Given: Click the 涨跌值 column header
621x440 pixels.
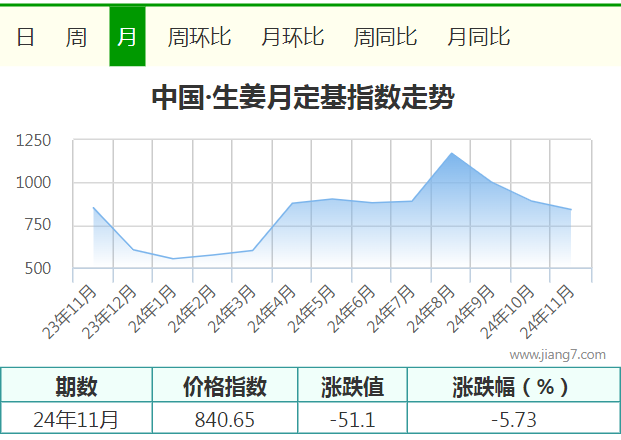Looking at the screenshot, I should [352, 386].
